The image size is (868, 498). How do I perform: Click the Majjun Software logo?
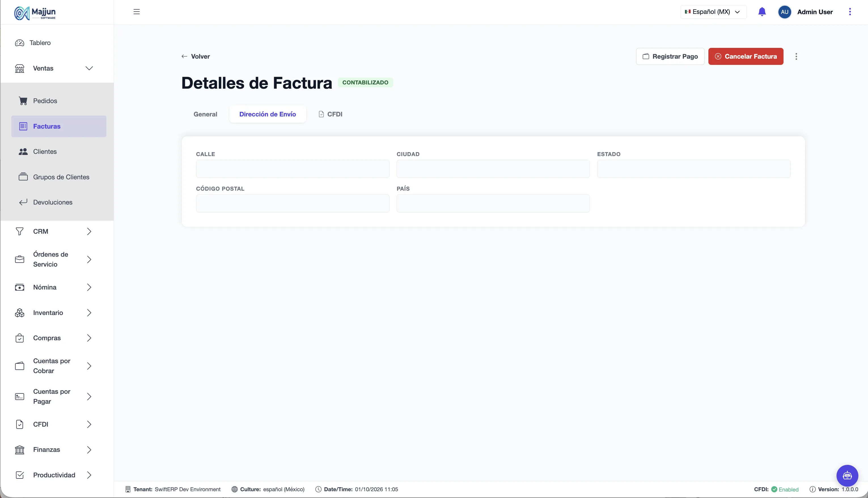[35, 13]
